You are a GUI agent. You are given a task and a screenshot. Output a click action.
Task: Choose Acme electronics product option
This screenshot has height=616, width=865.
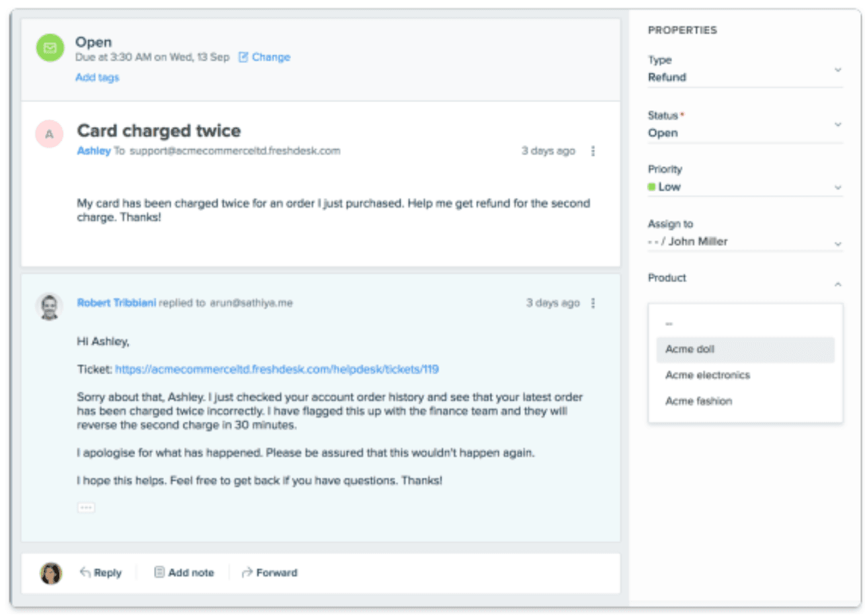(x=707, y=375)
